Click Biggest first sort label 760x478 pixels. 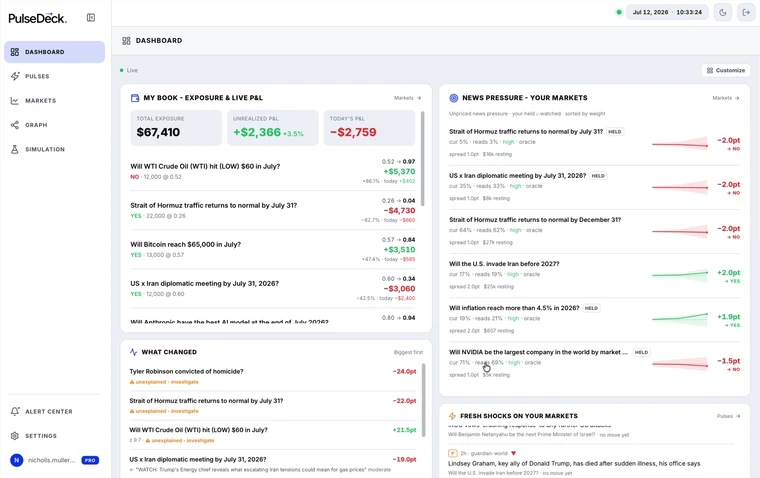coord(408,352)
